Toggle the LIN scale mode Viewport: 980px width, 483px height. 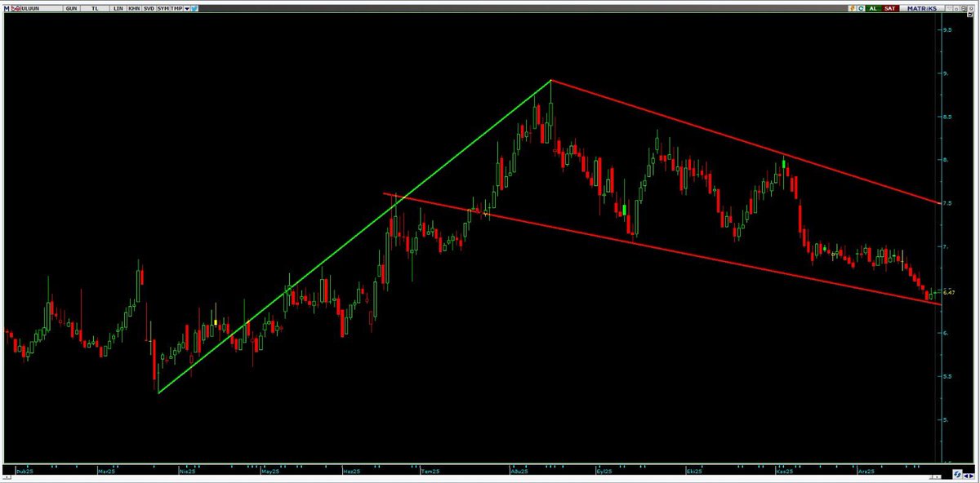tap(118, 8)
